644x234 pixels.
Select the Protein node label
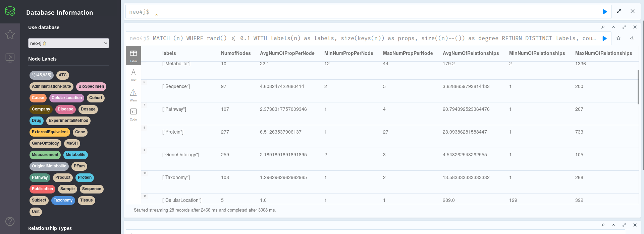coord(85,178)
